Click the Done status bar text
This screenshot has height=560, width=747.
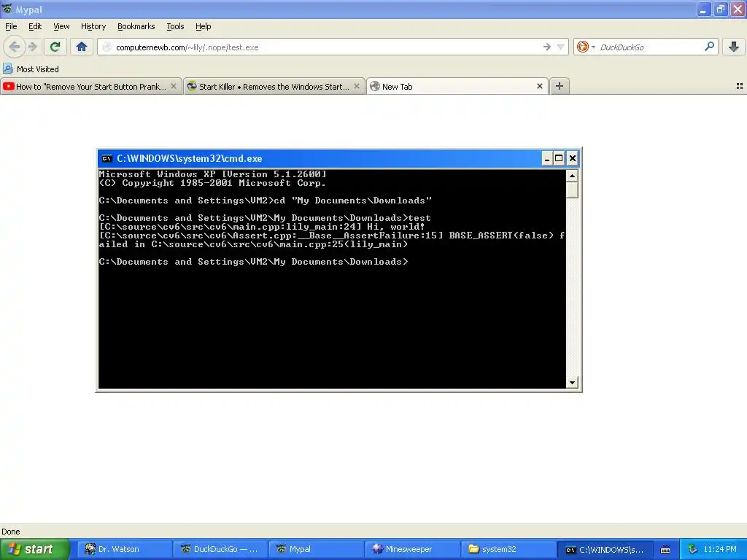coord(10,532)
